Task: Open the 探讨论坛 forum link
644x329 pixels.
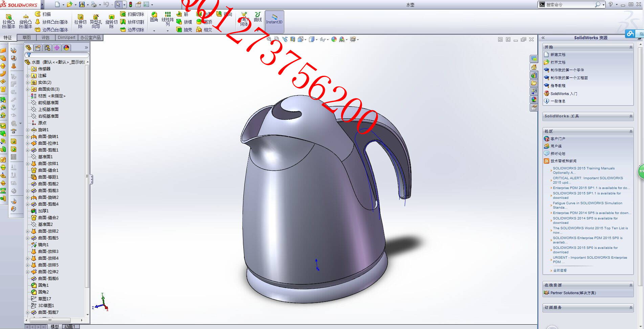Action: click(558, 154)
